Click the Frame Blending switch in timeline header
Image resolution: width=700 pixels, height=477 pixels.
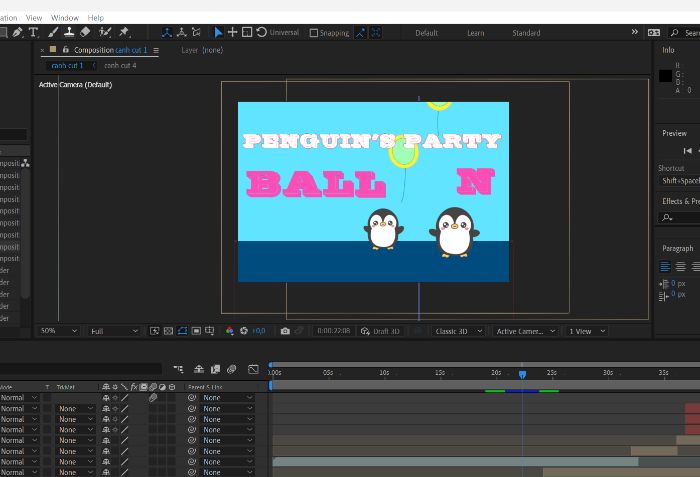coord(215,369)
